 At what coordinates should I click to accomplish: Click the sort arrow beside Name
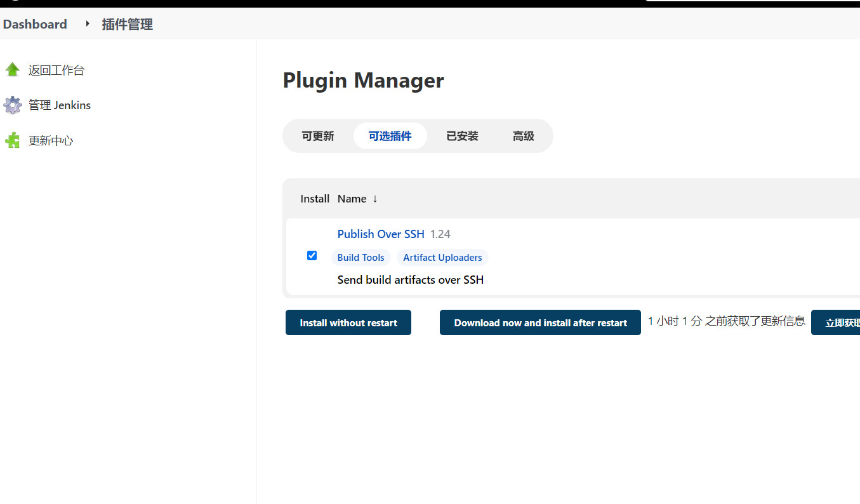(375, 199)
